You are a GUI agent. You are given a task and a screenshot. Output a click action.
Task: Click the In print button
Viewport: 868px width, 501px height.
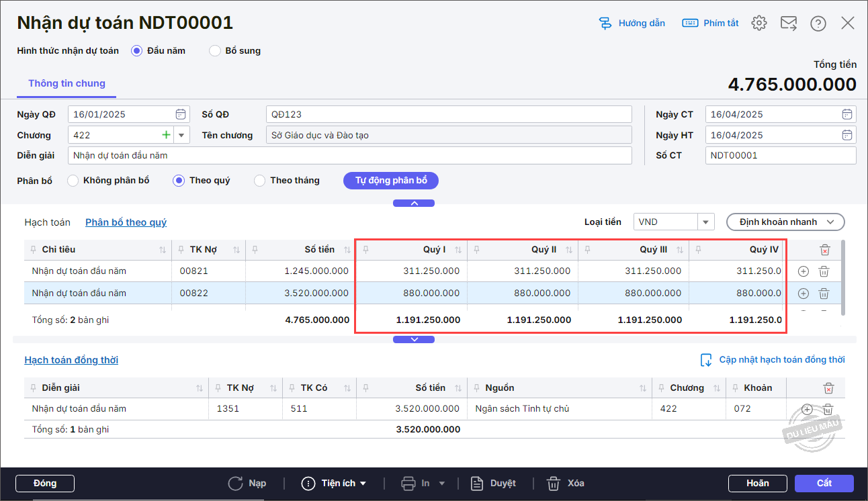point(415,484)
